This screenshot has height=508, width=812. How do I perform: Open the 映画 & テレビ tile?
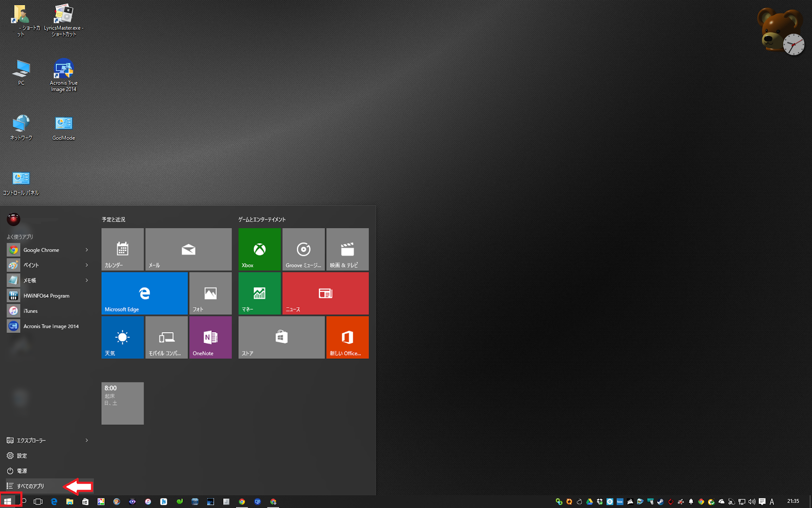point(348,249)
